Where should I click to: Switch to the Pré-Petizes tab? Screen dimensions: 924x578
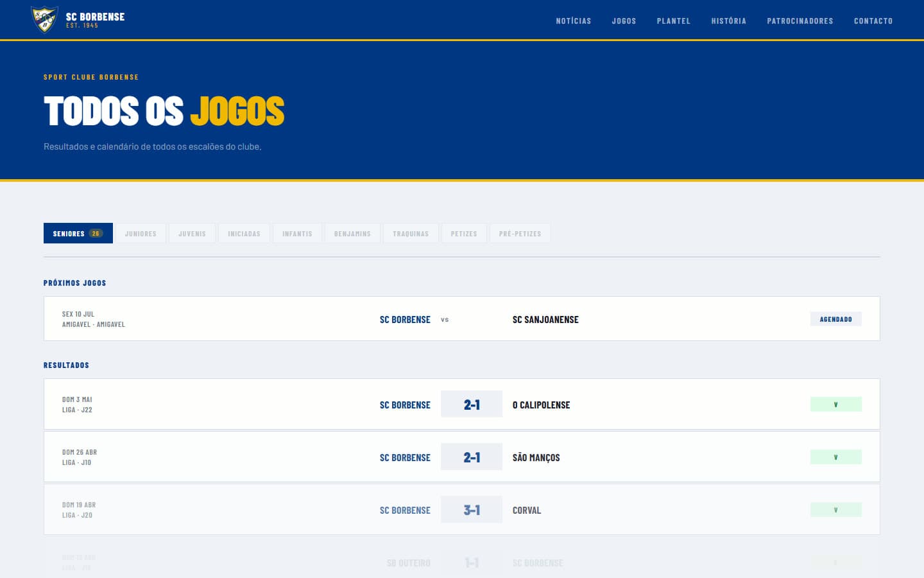(520, 233)
